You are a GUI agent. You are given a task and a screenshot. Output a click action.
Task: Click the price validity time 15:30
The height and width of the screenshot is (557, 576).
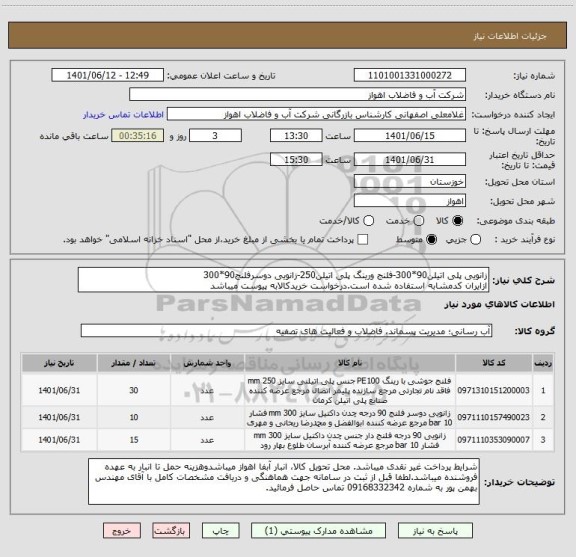coord(296,159)
